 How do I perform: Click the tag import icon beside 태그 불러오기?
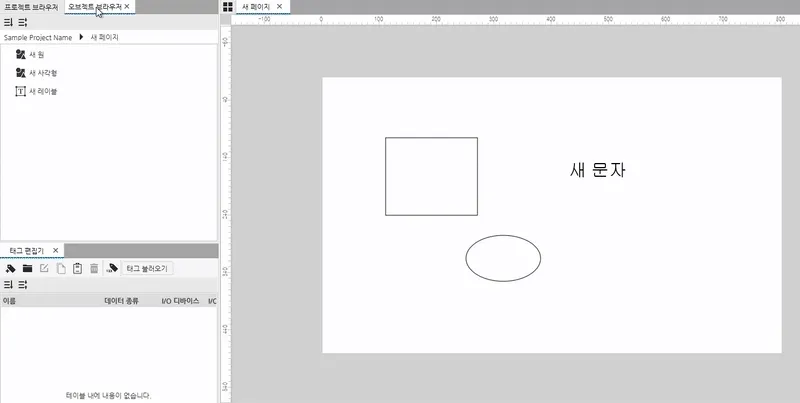coord(113,268)
